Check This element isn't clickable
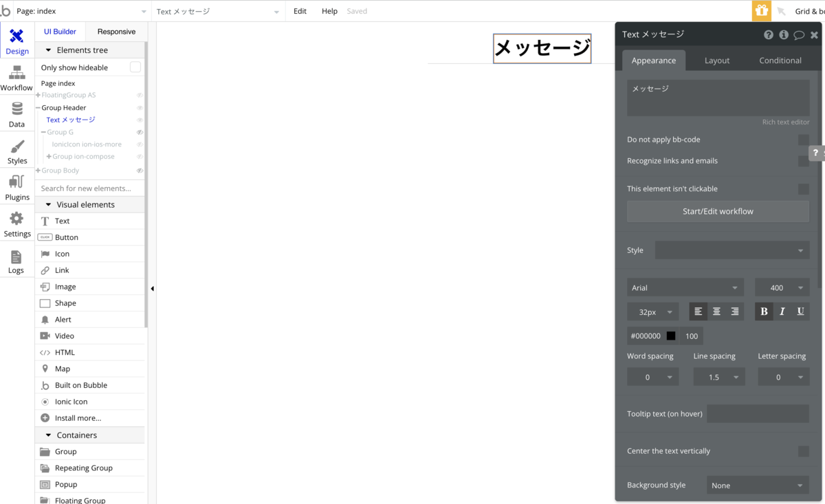The width and height of the screenshot is (825, 504). point(803,188)
